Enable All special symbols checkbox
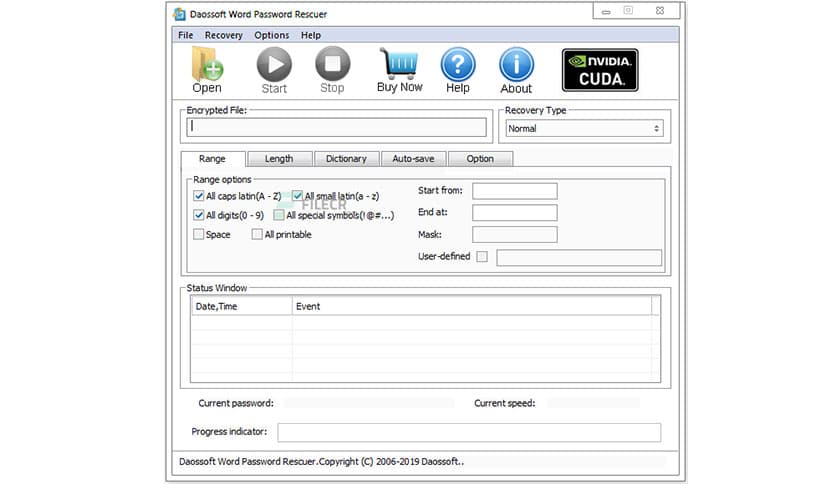 click(x=278, y=215)
